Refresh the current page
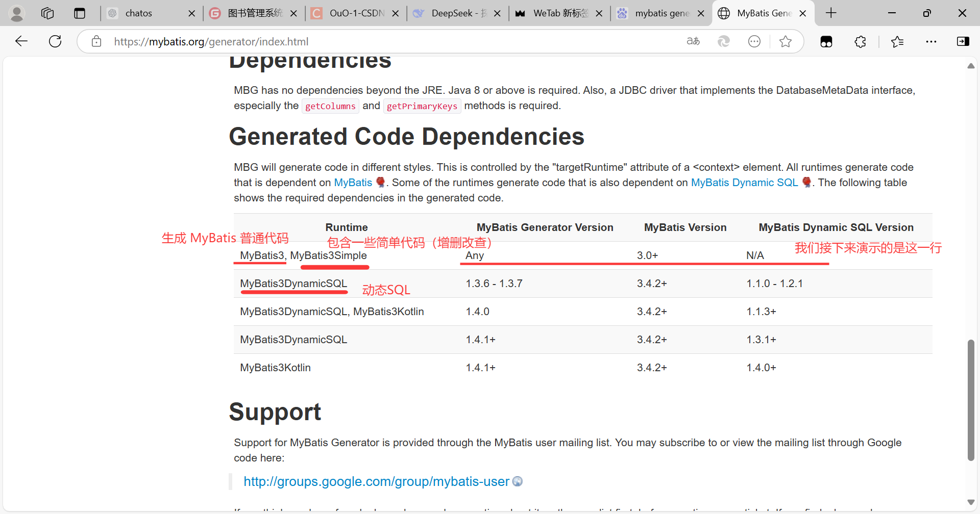980x514 pixels. [x=55, y=41]
